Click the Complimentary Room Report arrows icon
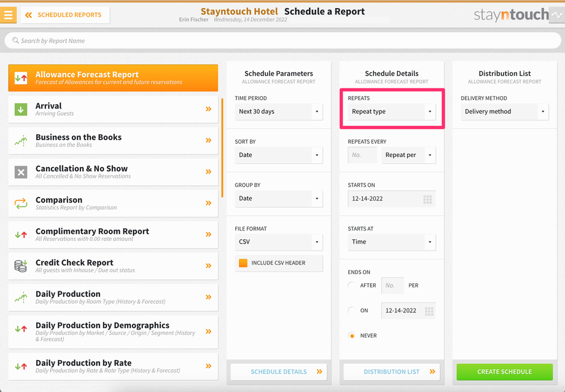 tap(21, 235)
